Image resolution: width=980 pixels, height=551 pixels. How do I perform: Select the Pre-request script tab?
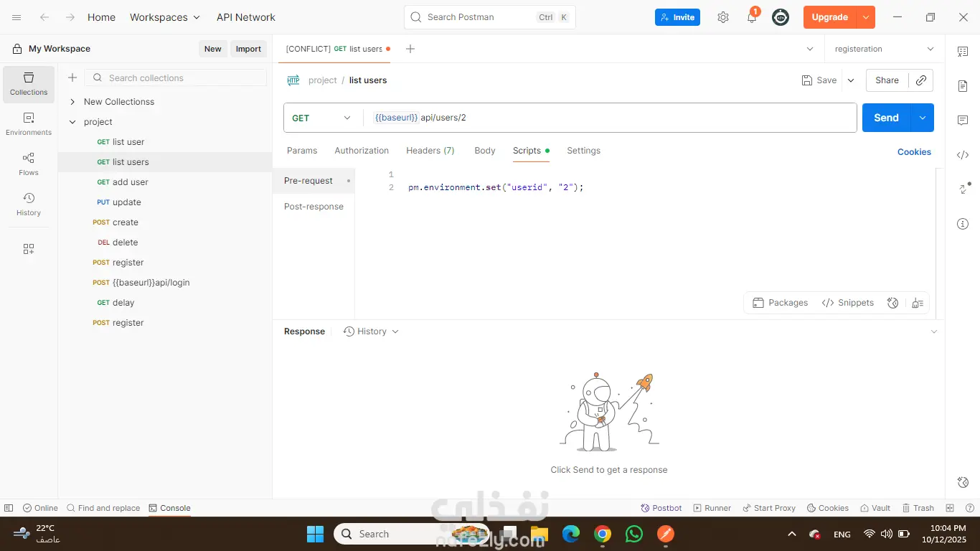(314, 181)
